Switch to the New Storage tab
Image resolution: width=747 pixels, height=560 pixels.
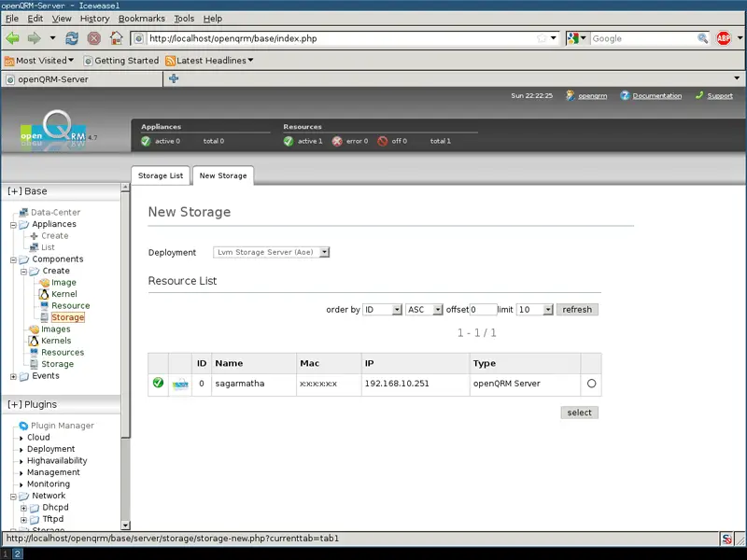pos(223,175)
